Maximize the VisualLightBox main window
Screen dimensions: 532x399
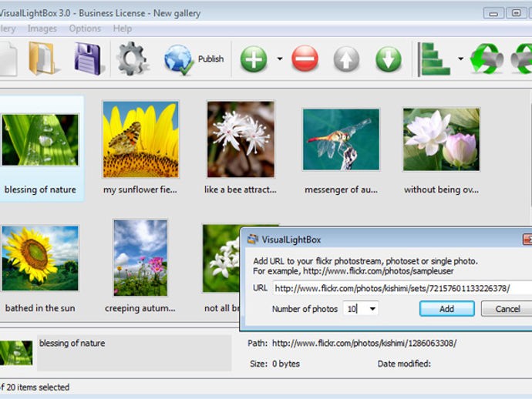coord(516,13)
